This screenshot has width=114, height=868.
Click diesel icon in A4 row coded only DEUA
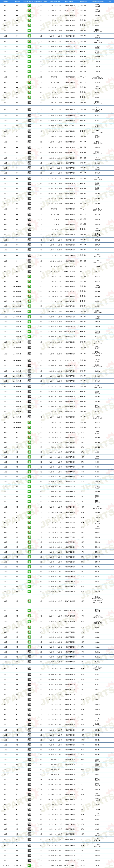coord(29,224)
